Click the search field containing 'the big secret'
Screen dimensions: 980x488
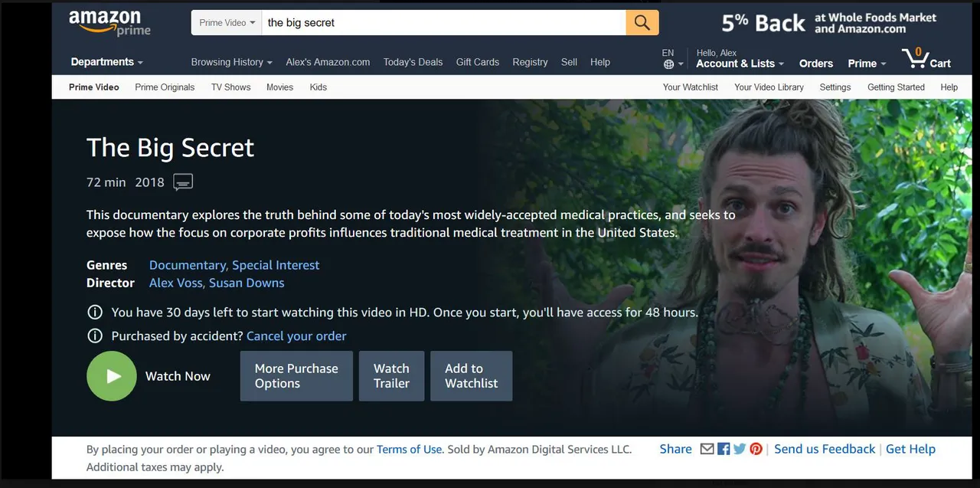coord(444,22)
